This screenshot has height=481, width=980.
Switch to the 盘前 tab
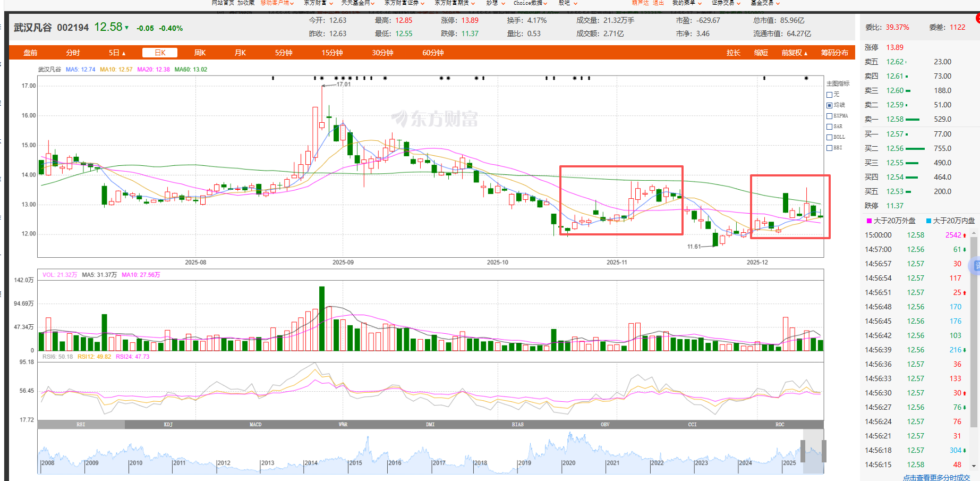coord(30,53)
